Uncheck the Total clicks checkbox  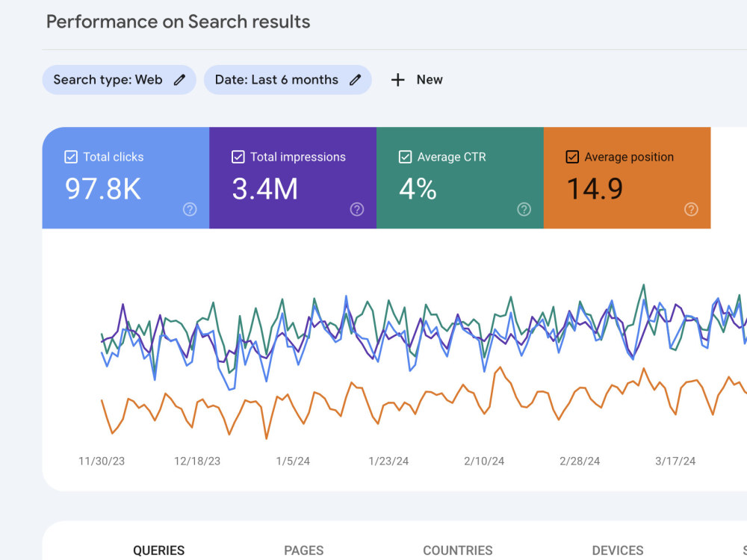71,157
